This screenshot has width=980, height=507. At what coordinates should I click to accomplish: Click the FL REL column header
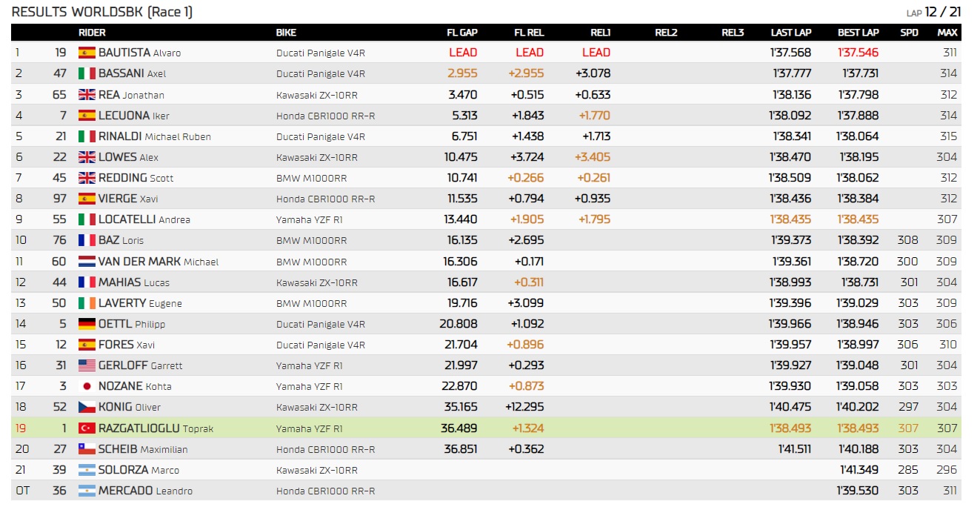(529, 33)
